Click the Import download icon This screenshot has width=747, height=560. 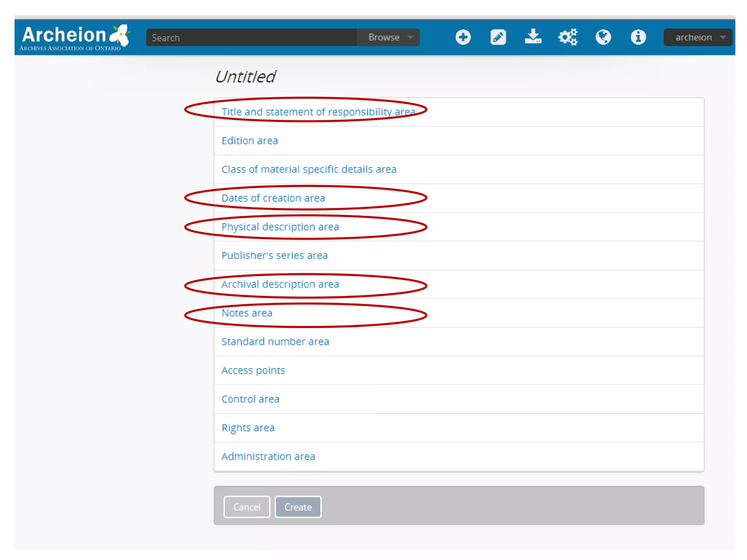click(x=533, y=37)
